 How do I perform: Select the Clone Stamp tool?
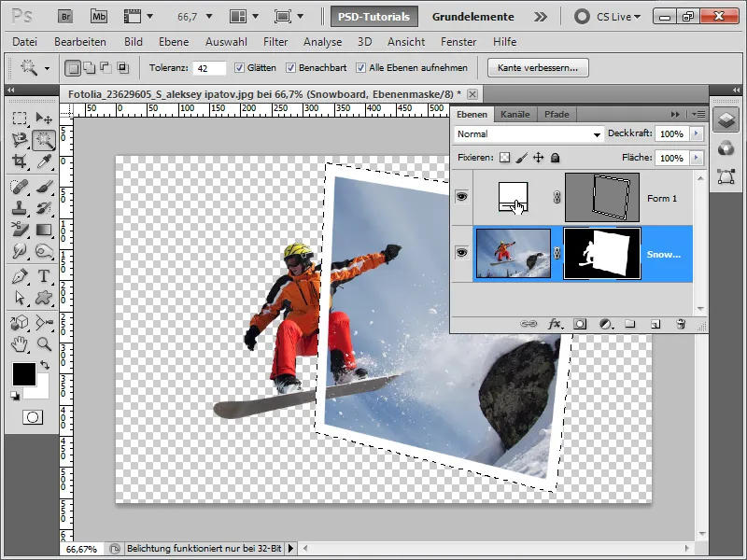pyautogui.click(x=20, y=208)
